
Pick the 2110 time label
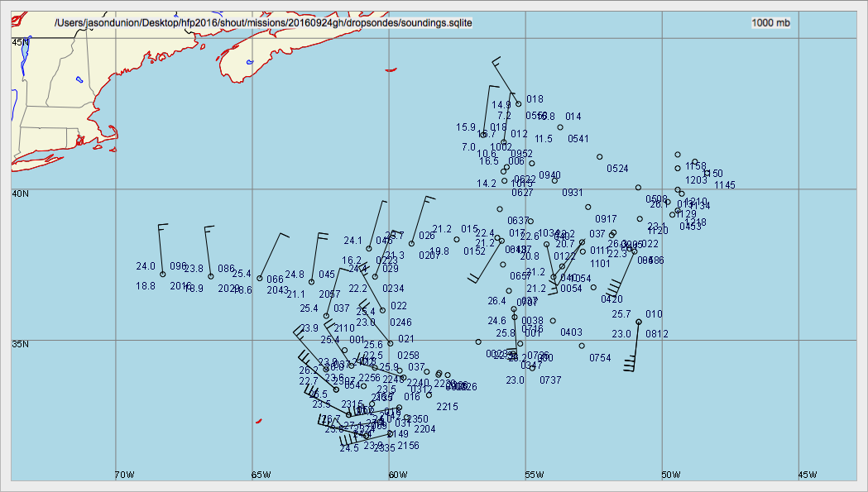tap(343, 328)
